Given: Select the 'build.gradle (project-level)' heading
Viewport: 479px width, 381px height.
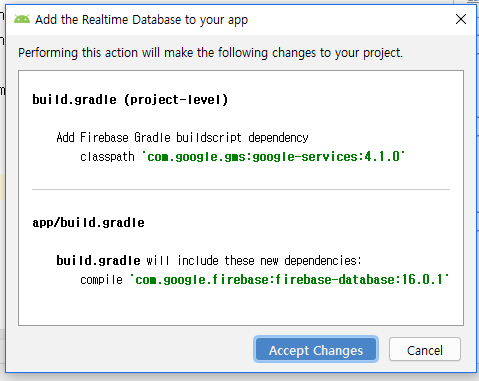Looking at the screenshot, I should pyautogui.click(x=130, y=100).
